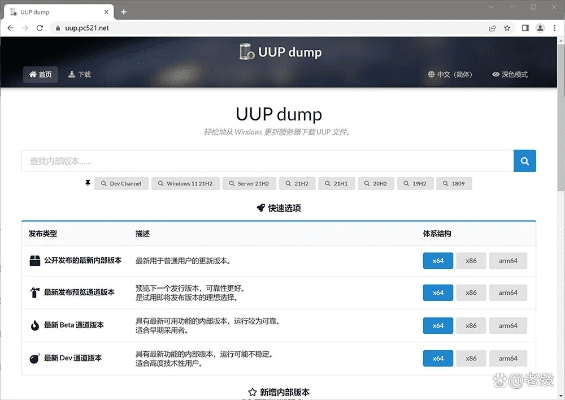Viewport: 565px width, 400px height.
Task: Select x86 for 最新 Dev 通道版本
Action: point(471,358)
